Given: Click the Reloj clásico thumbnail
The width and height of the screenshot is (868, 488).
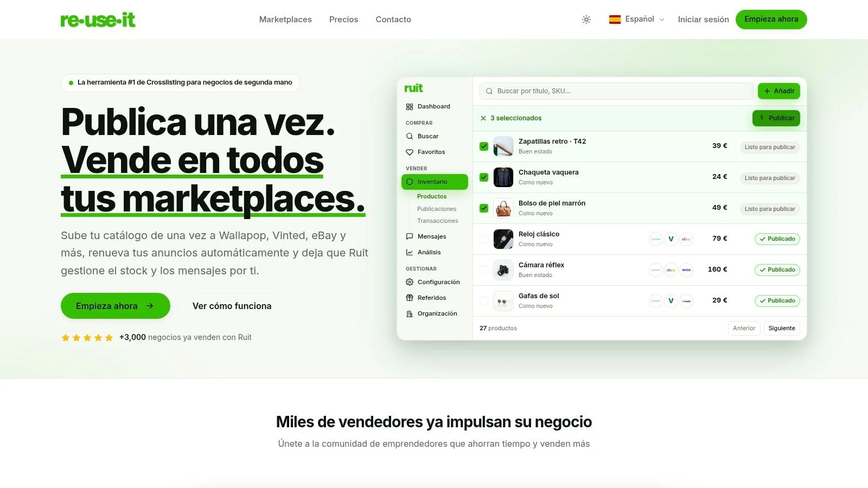Looking at the screenshot, I should [503, 239].
